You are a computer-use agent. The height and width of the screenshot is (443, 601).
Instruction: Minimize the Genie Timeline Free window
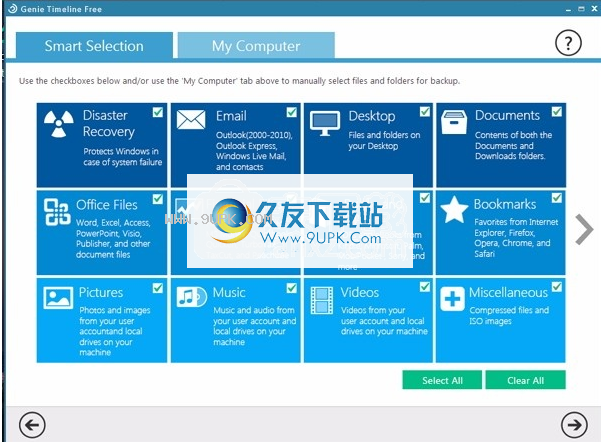[x=568, y=9]
